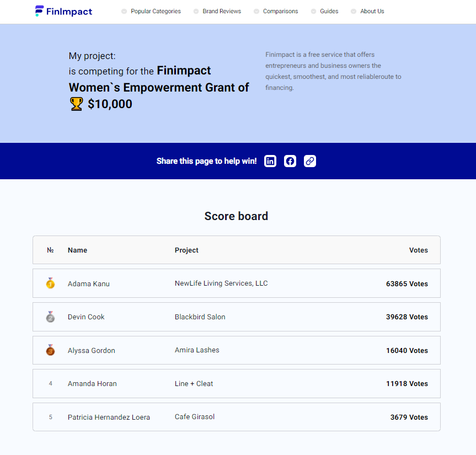Click the 3679 Votes value
476x455 pixels.
(409, 417)
